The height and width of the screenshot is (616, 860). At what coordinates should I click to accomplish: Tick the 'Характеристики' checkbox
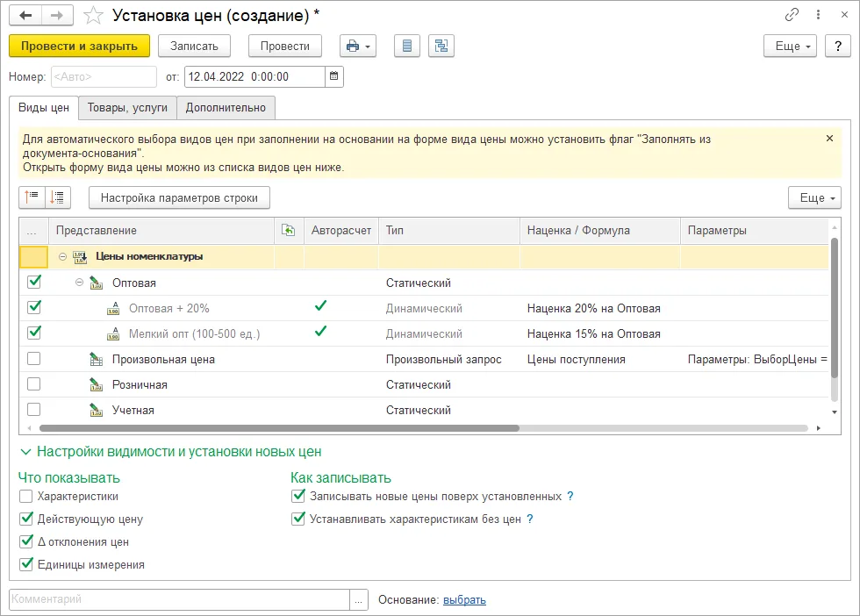coord(25,497)
